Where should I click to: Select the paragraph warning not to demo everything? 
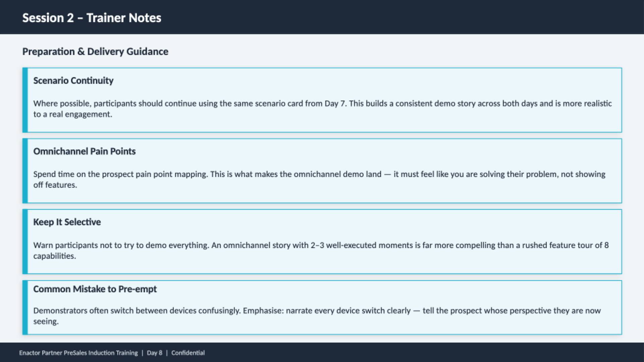pyautogui.click(x=321, y=250)
